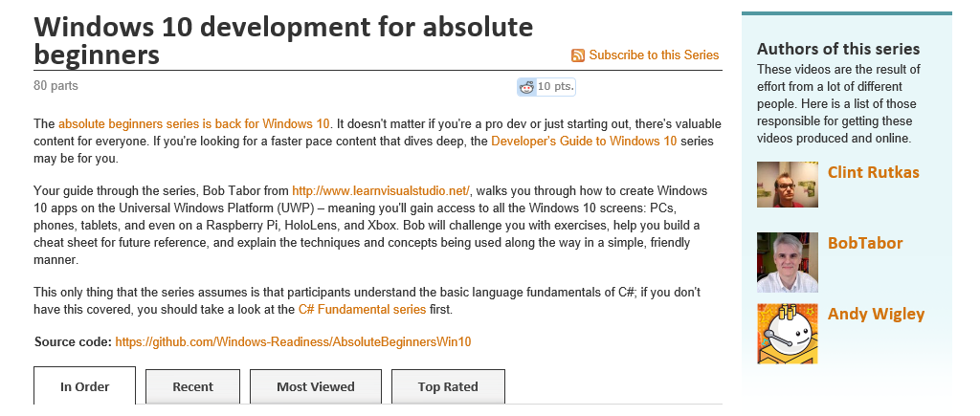Image resolution: width=980 pixels, height=416 pixels.
Task: Switch to the Recent tab
Action: [192, 386]
